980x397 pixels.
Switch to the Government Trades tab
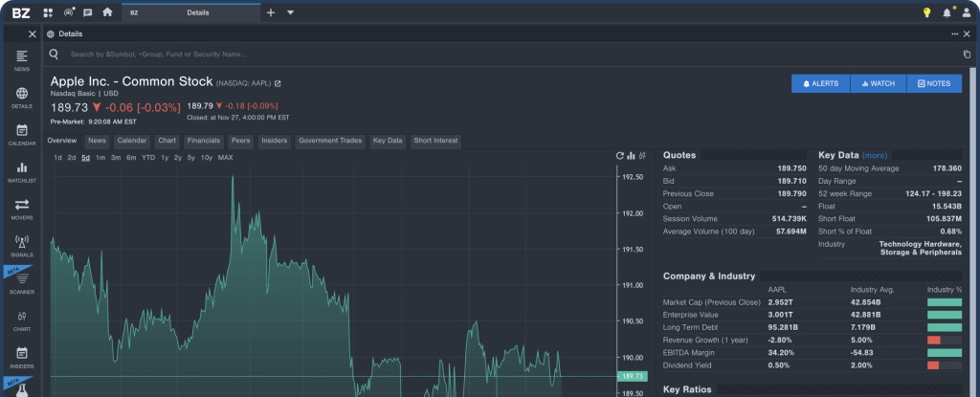point(330,141)
